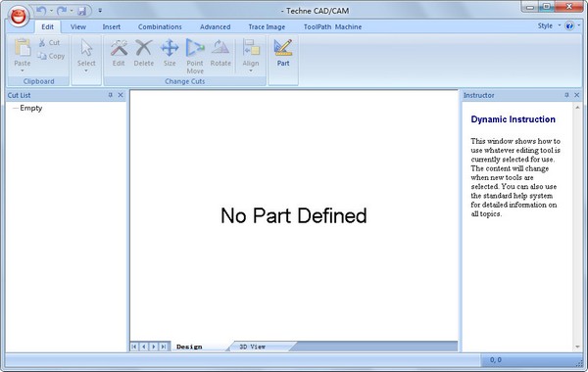Switch to the 3D View tab
The image size is (588, 372).
click(253, 347)
